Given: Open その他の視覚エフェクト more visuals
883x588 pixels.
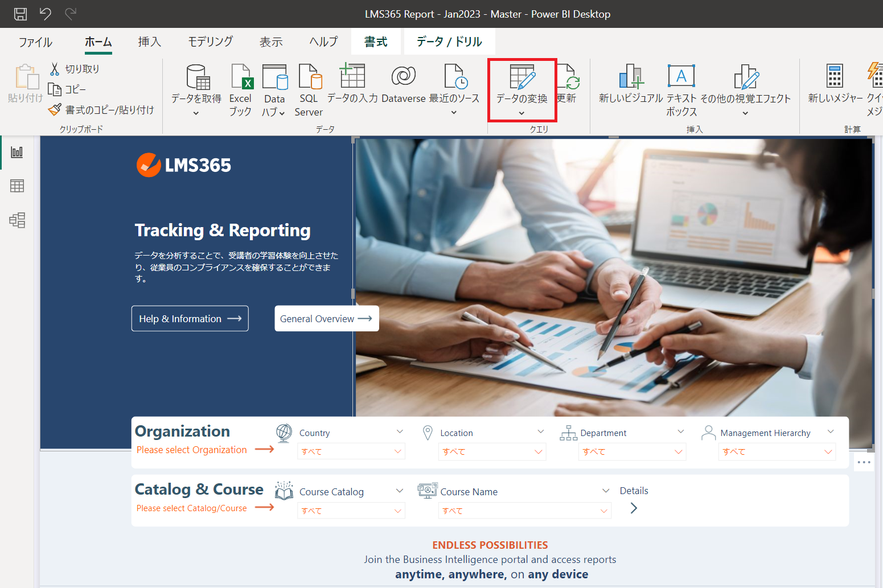Looking at the screenshot, I should coord(746,89).
